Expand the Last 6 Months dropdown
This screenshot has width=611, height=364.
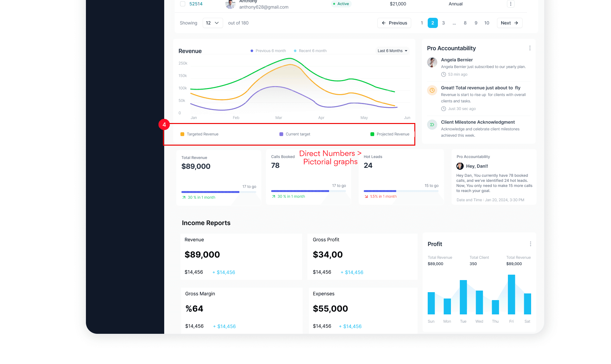click(x=392, y=51)
